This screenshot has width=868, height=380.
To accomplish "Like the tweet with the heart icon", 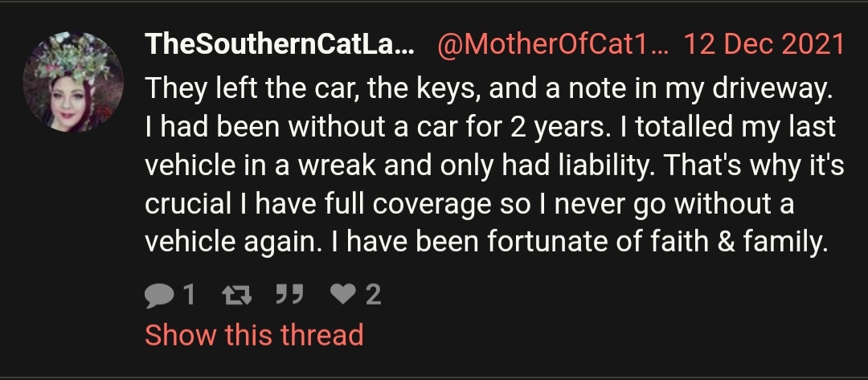I will (x=343, y=296).
